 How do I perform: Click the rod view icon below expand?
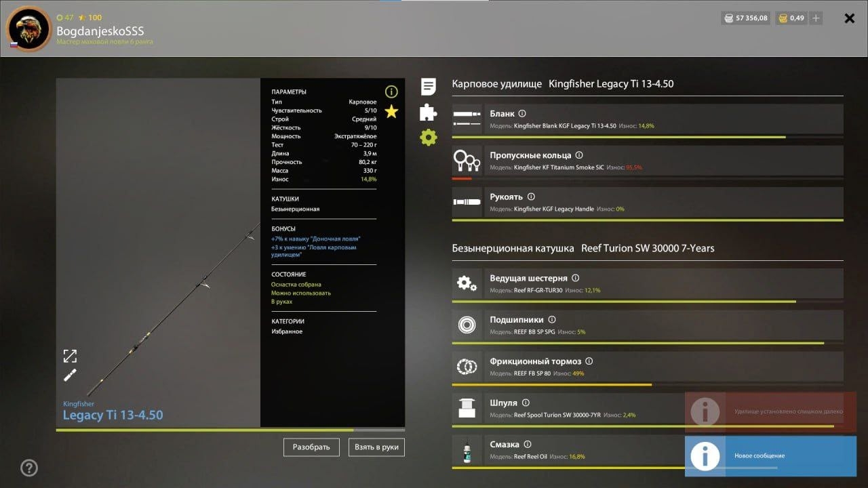[70, 375]
